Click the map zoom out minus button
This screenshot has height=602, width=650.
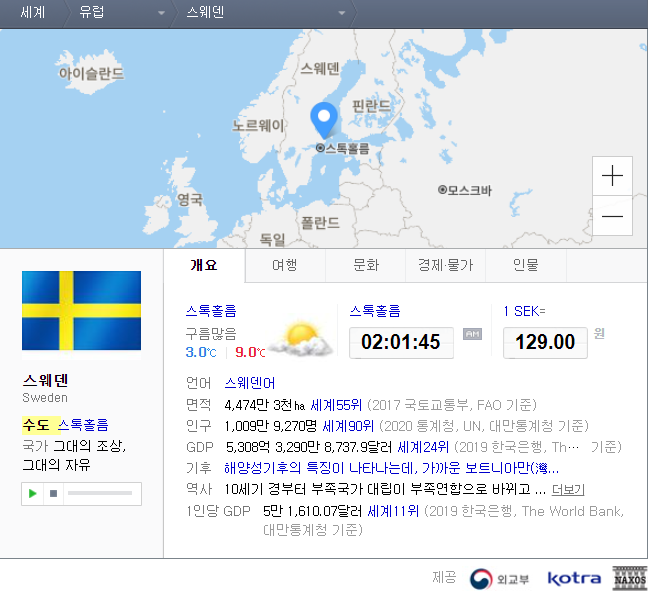612,216
